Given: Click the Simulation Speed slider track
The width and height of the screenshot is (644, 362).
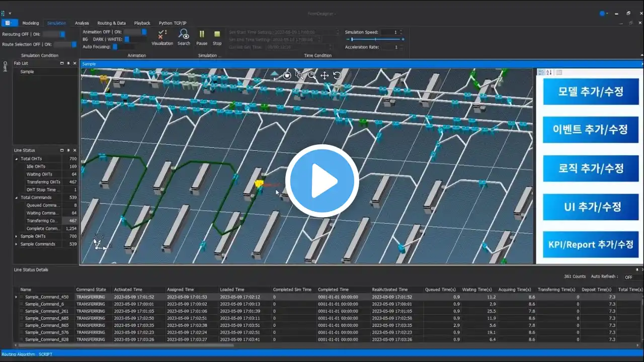Looking at the screenshot, I should 374,39.
